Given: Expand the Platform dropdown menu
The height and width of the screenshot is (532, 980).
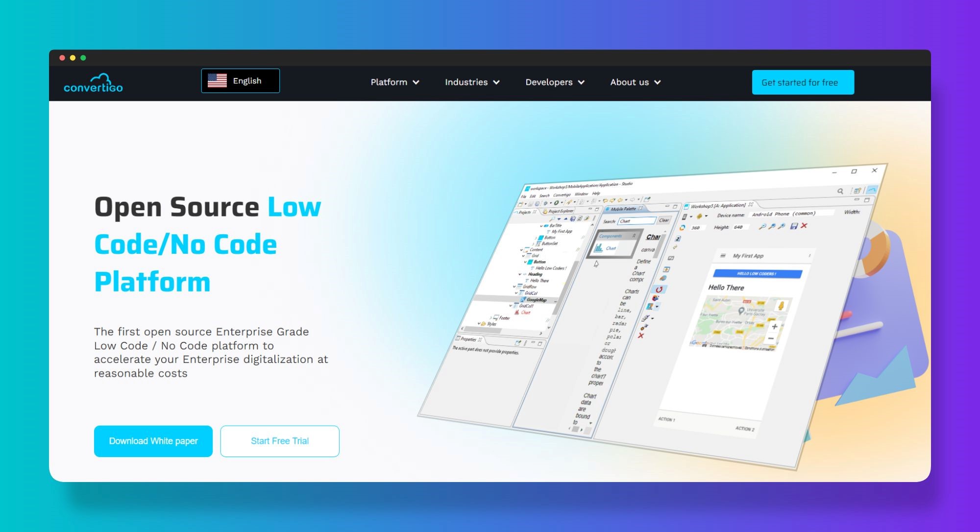Looking at the screenshot, I should click(x=394, y=82).
